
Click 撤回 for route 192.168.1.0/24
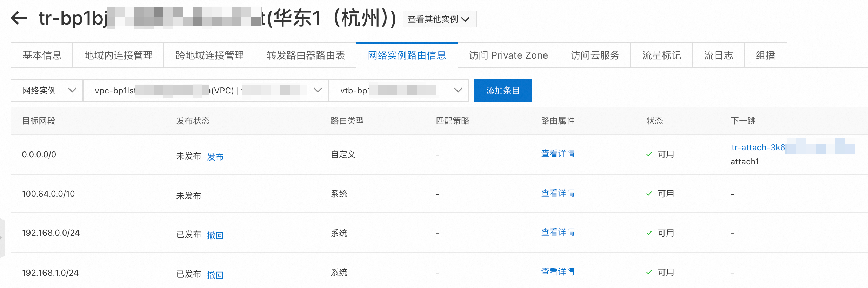tap(215, 275)
